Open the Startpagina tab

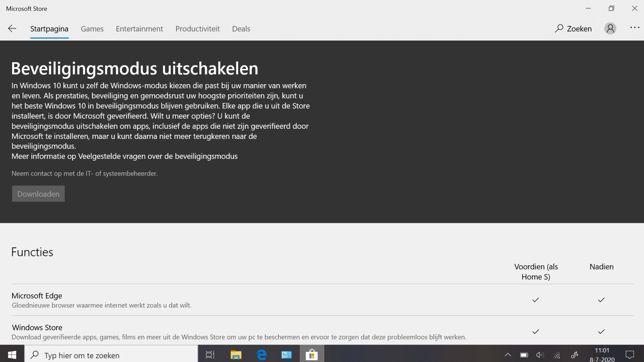[49, 29]
